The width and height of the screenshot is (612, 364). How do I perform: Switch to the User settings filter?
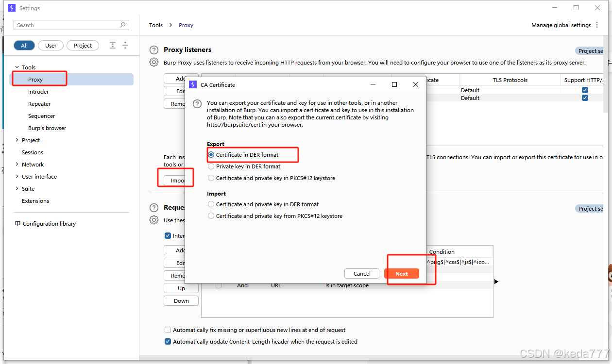point(51,46)
